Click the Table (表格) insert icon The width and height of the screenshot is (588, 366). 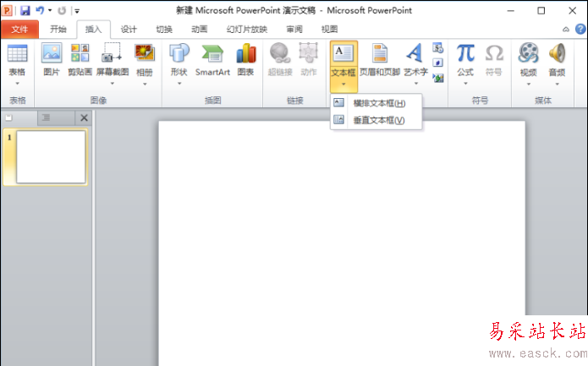click(17, 53)
